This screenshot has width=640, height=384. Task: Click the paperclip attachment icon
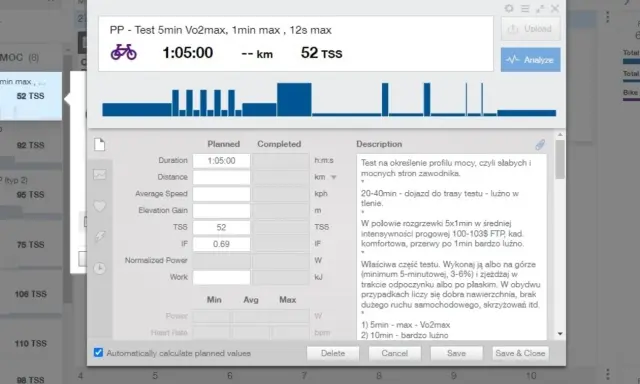540,144
